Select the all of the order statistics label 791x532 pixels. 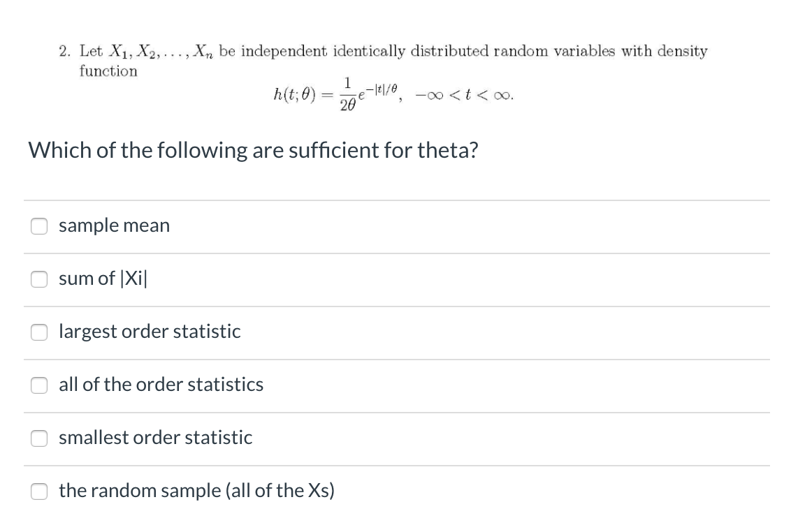(161, 385)
